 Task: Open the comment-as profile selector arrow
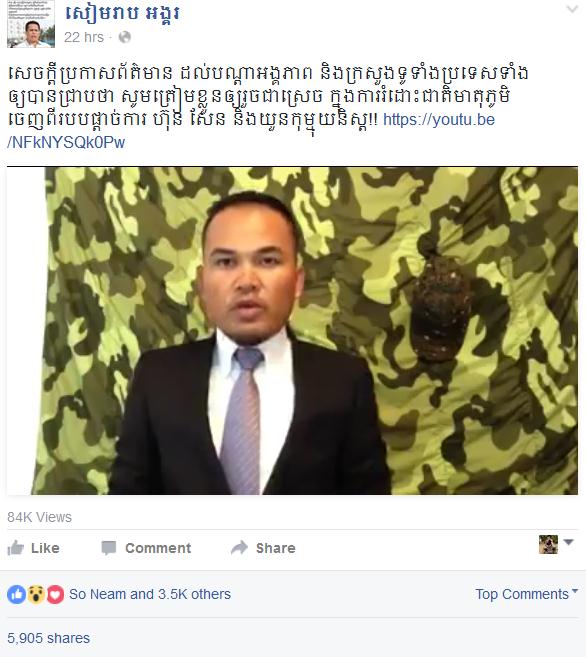pos(568,542)
